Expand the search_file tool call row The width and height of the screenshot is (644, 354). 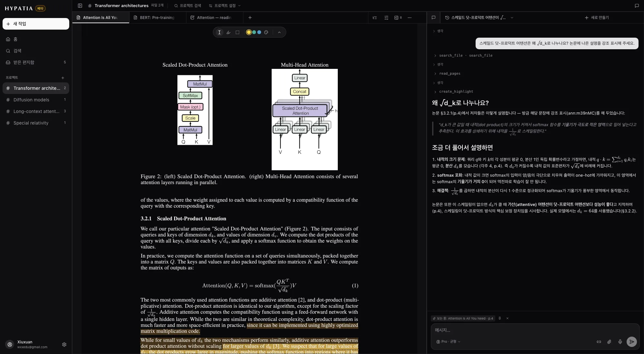463,55
